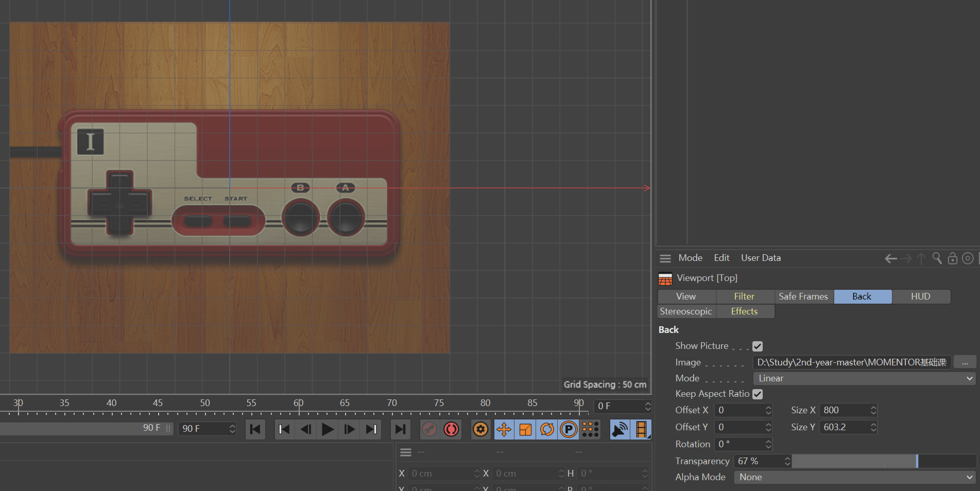This screenshot has height=491, width=980.
Task: Step back one frame
Action: pyautogui.click(x=306, y=429)
